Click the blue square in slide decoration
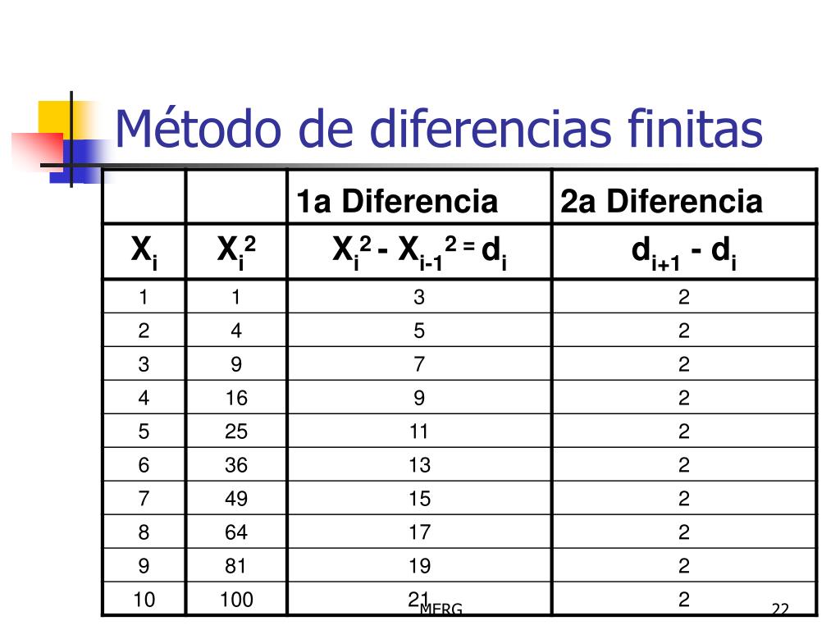 (x=81, y=161)
